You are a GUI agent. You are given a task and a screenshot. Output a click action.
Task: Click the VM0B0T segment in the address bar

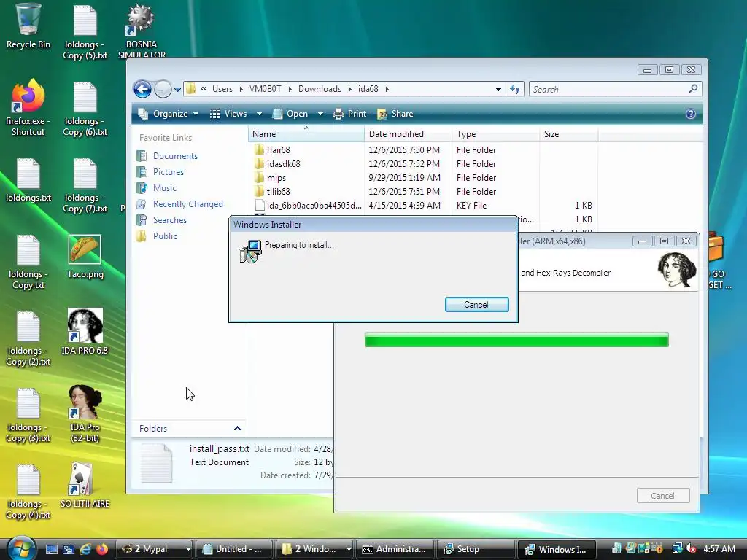point(266,89)
